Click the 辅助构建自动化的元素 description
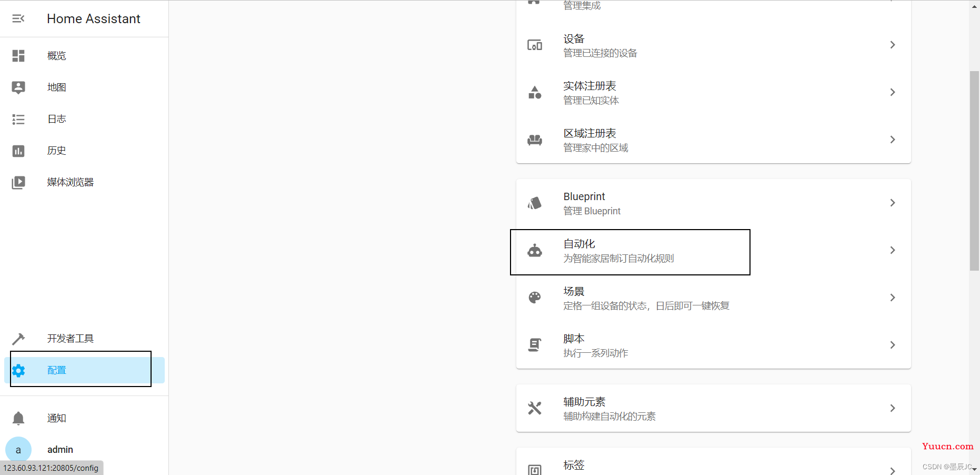Screen dimensions: 980x475 (x=609, y=417)
